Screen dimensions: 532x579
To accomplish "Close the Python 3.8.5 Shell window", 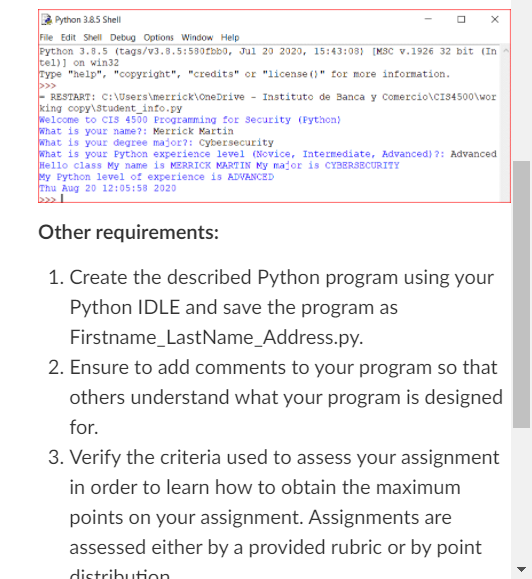I will [x=495, y=19].
